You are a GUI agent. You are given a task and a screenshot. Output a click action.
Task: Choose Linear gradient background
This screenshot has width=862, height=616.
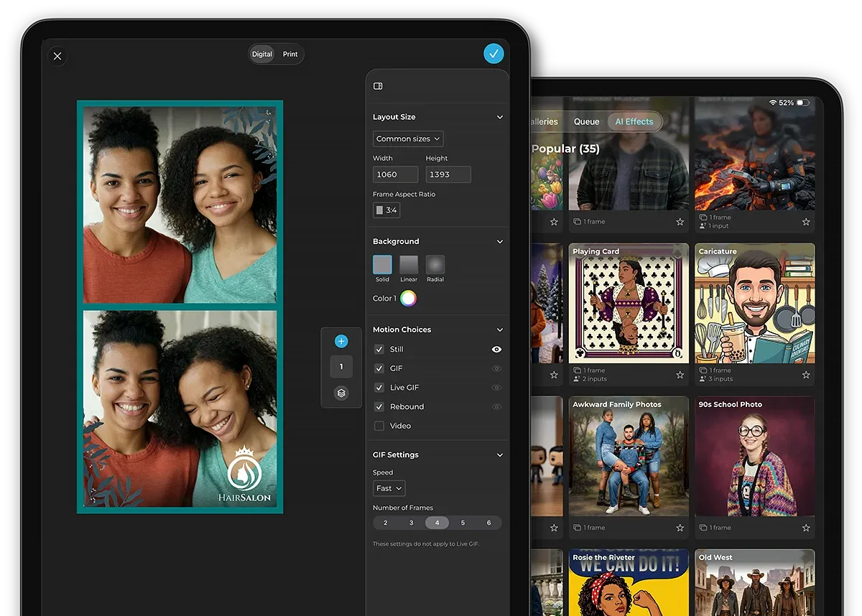click(x=409, y=264)
